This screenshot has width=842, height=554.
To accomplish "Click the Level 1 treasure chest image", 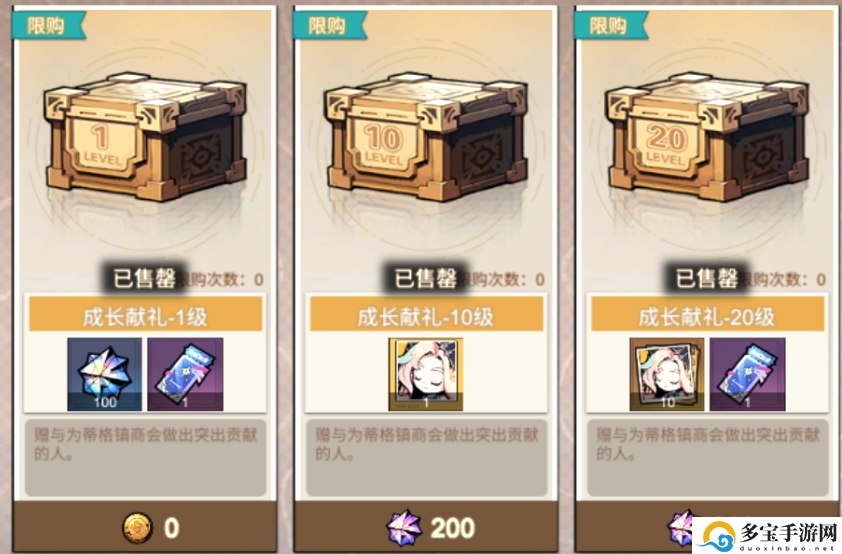I will [145, 137].
